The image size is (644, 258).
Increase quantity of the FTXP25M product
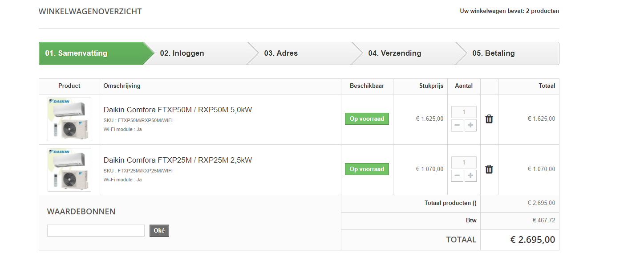click(x=470, y=176)
